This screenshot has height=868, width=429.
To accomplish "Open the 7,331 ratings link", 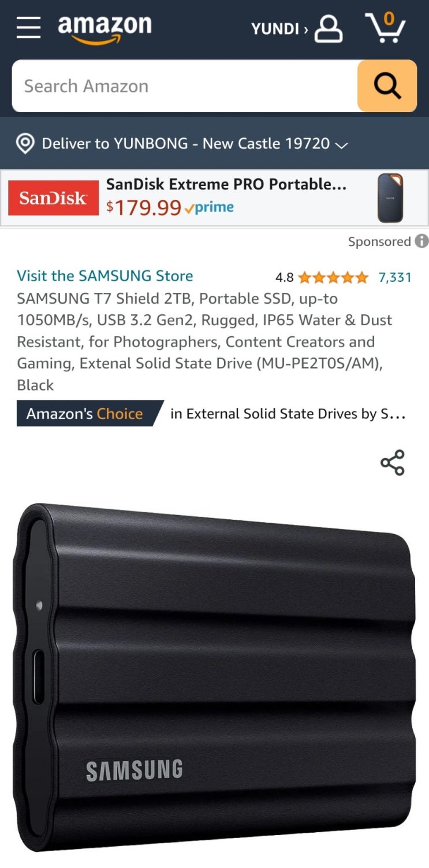I will (395, 278).
